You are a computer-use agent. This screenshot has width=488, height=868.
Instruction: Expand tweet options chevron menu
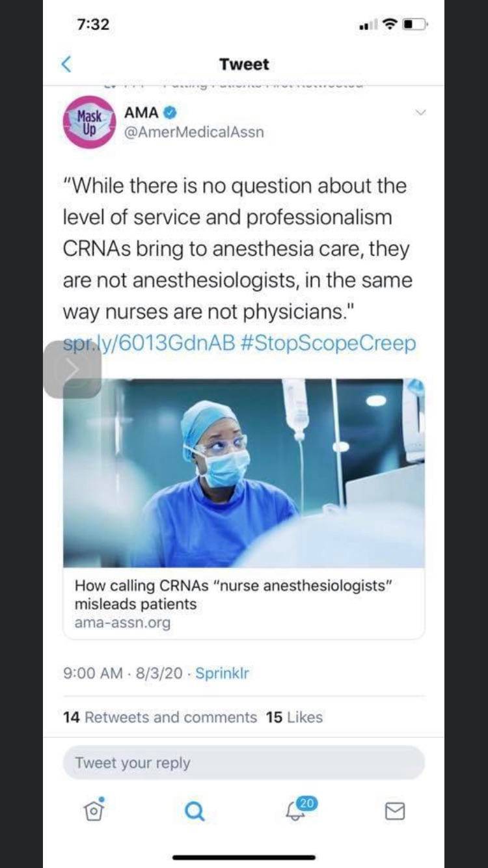pyautogui.click(x=420, y=113)
